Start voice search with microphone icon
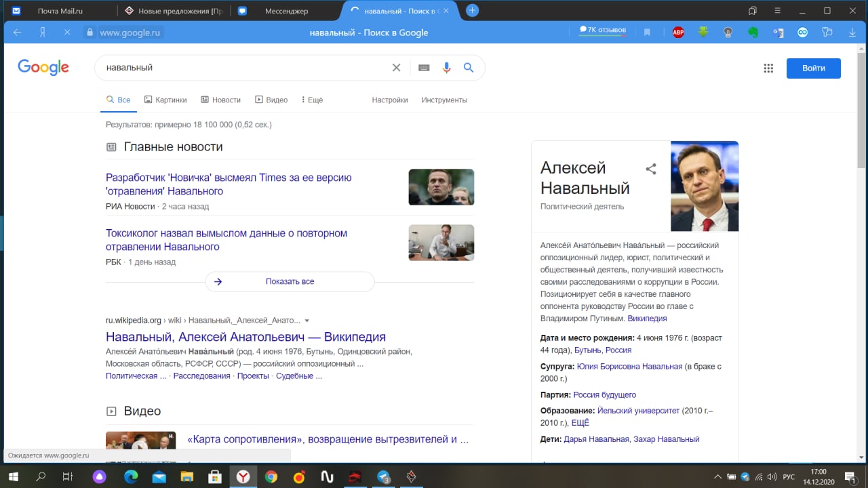This screenshot has height=488, width=868. click(x=446, y=67)
